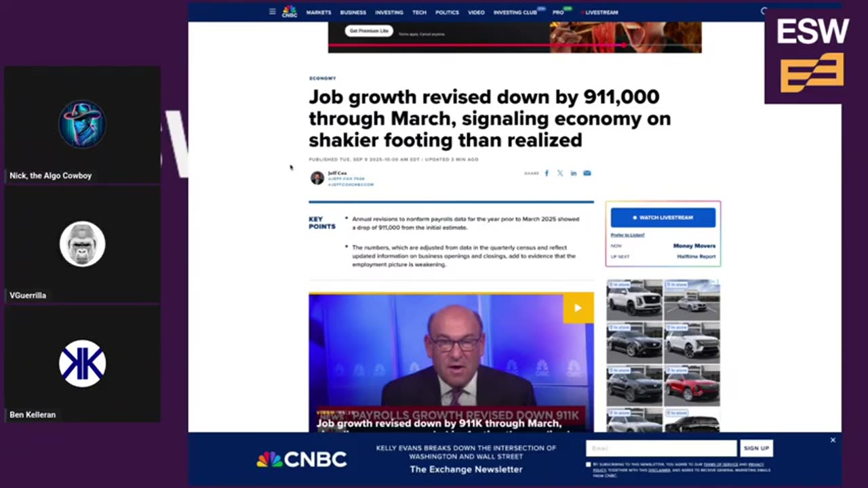The width and height of the screenshot is (868, 488).
Task: Open the Halftime Report show link
Action: 696,257
